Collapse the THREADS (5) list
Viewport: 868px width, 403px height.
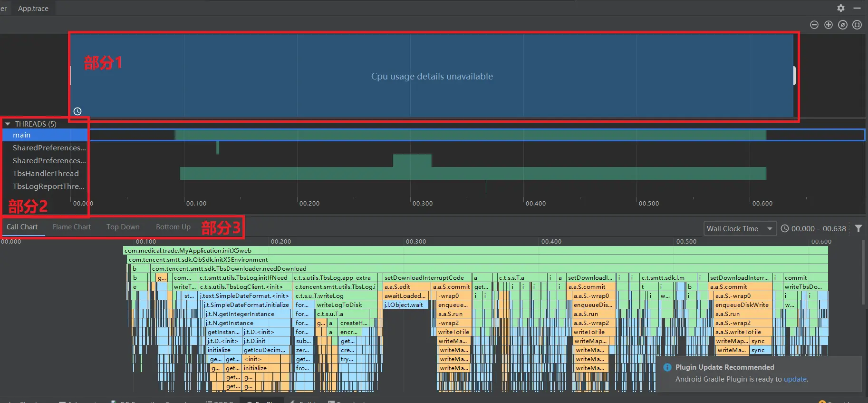(8, 124)
